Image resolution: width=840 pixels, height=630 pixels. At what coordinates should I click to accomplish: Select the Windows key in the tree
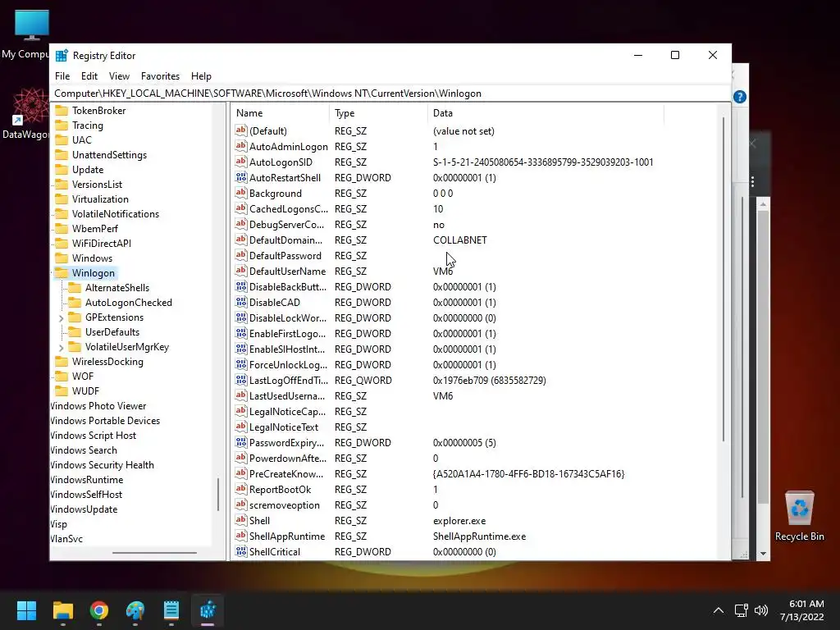pyautogui.click(x=92, y=258)
